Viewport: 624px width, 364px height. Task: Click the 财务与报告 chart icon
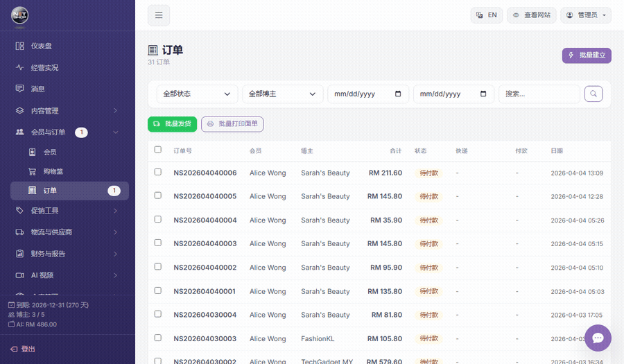(19, 253)
